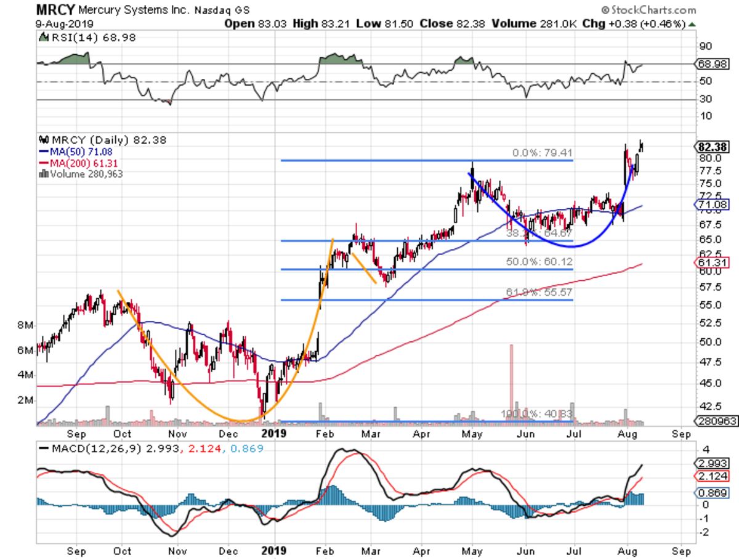Select the red 61.31 MA(200) price tag

point(713,263)
